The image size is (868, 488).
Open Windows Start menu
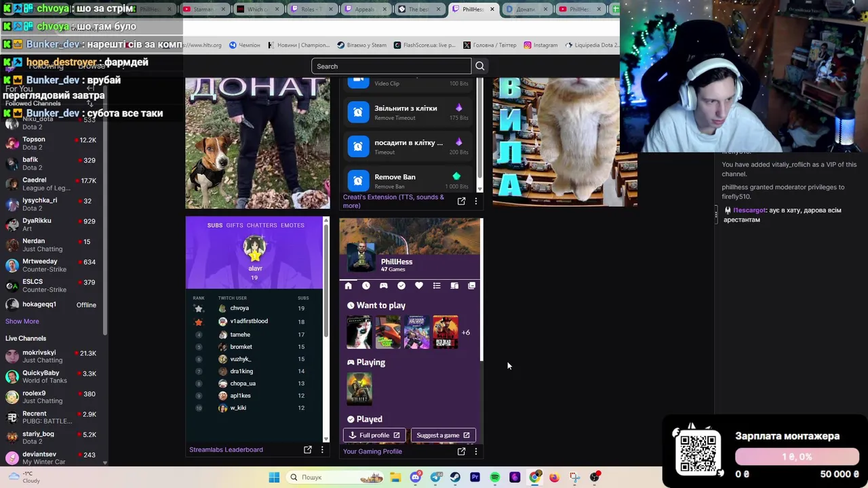274,477
